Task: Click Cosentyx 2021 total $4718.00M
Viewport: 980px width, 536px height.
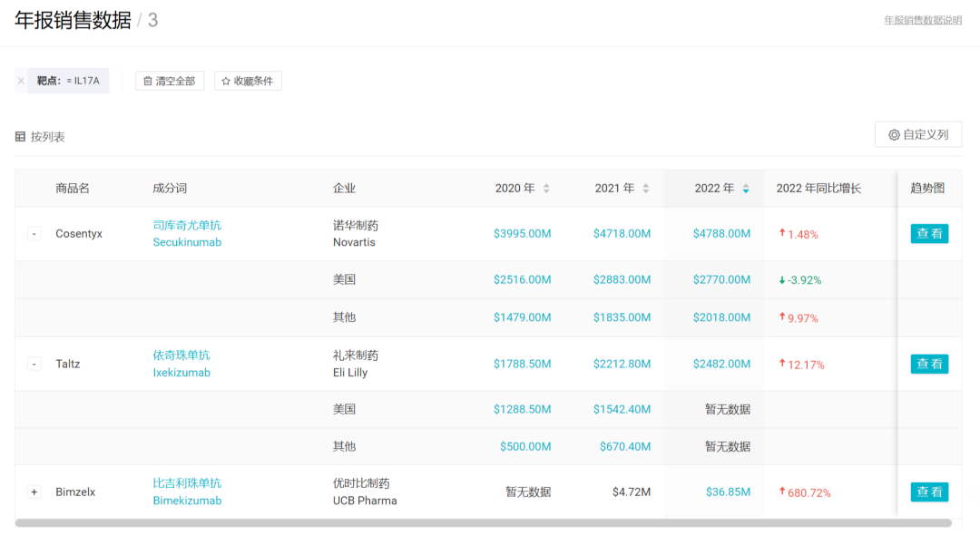Action: 622,234
